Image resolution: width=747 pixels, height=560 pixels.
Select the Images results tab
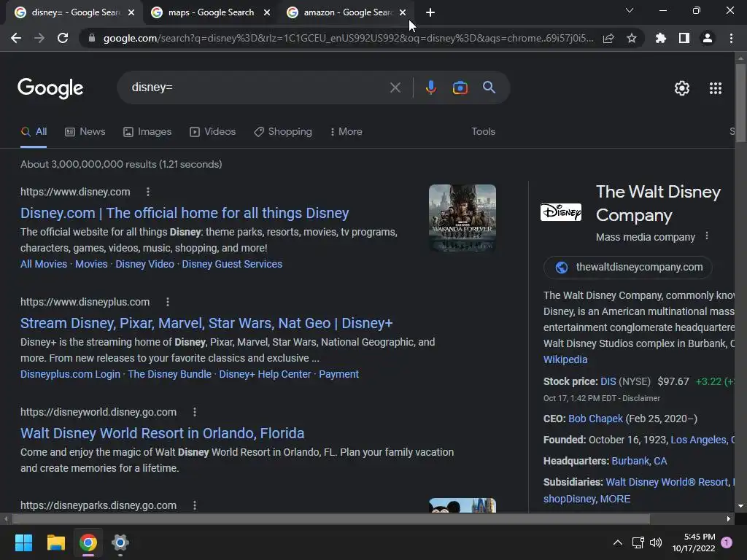[x=147, y=132]
